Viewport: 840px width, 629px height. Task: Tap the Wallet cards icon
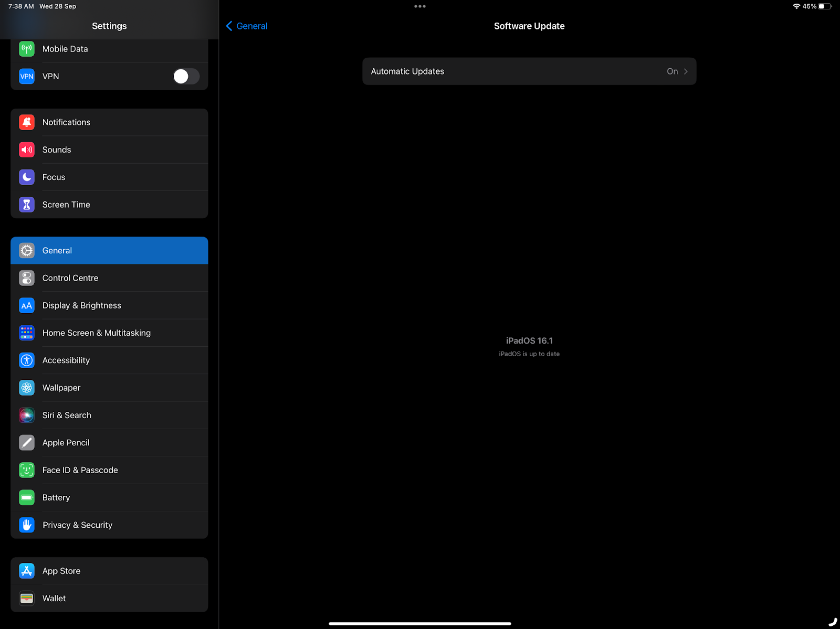(27, 599)
